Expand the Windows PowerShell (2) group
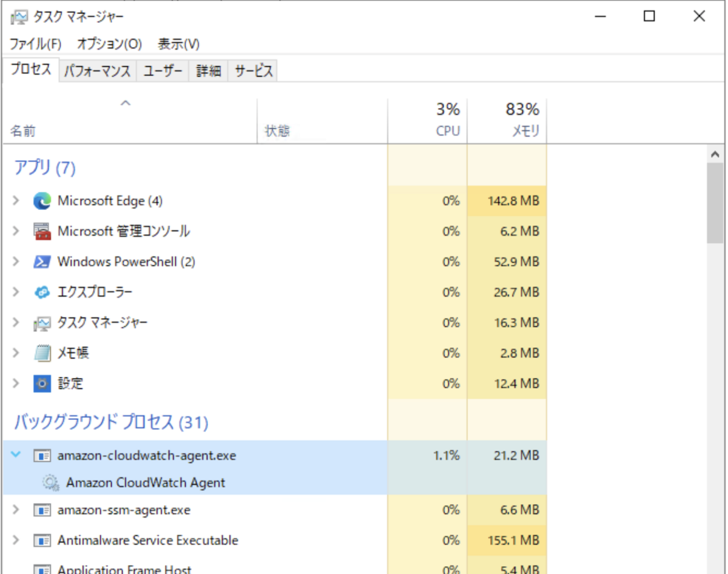 pyautogui.click(x=16, y=262)
